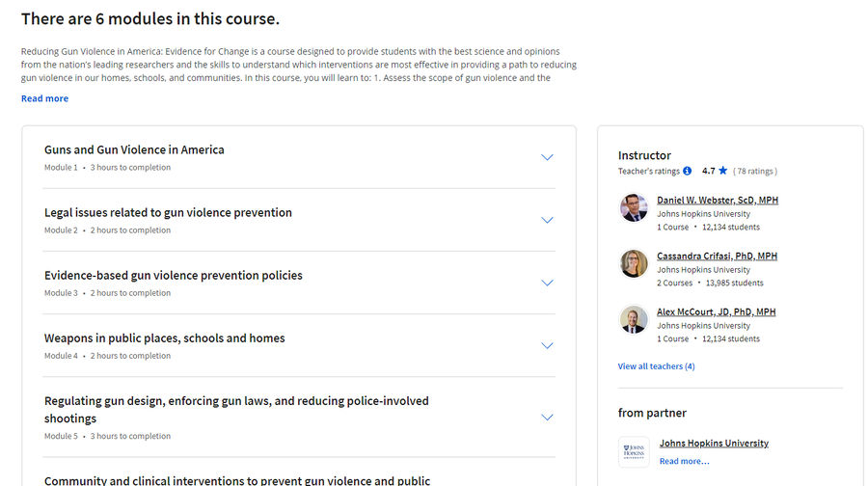Click the Instructor heading
Image resolution: width=868 pixels, height=486 pixels.
[x=644, y=155]
